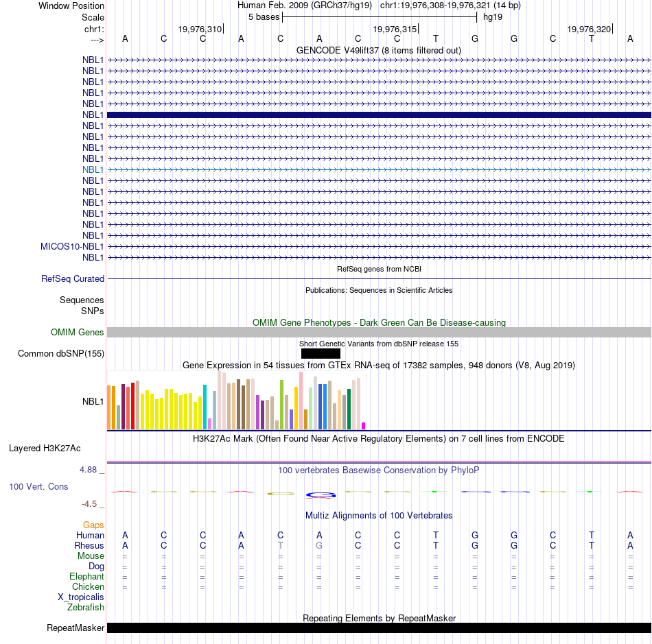652x644 pixels.
Task: Open Multiz Alignments of 100 Vertebrates title
Action: (379, 515)
